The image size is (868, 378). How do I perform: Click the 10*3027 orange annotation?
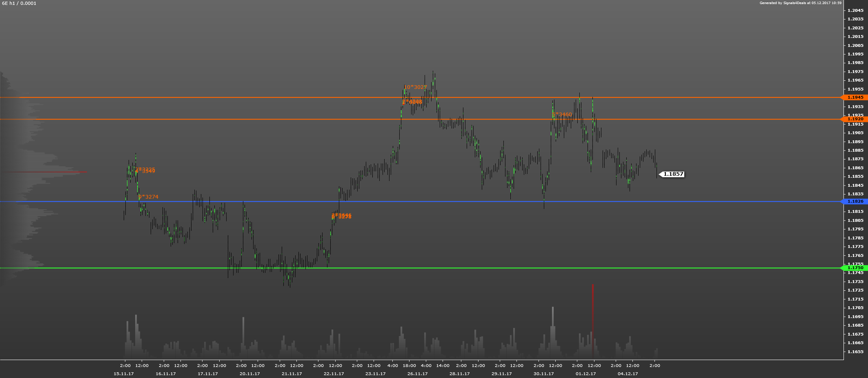(415, 87)
